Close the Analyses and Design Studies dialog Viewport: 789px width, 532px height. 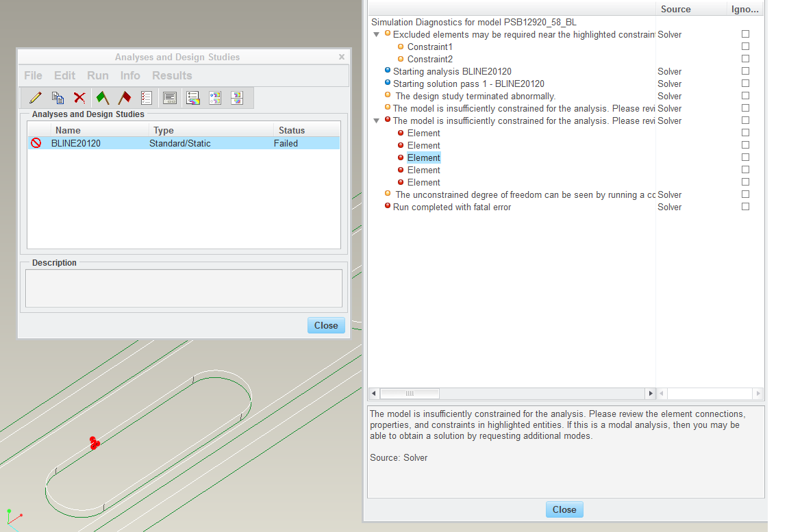coord(326,325)
